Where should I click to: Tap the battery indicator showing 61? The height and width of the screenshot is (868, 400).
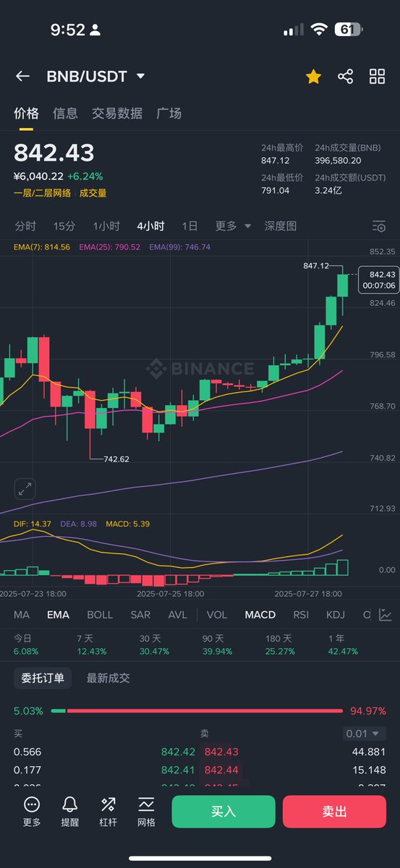coord(347,30)
